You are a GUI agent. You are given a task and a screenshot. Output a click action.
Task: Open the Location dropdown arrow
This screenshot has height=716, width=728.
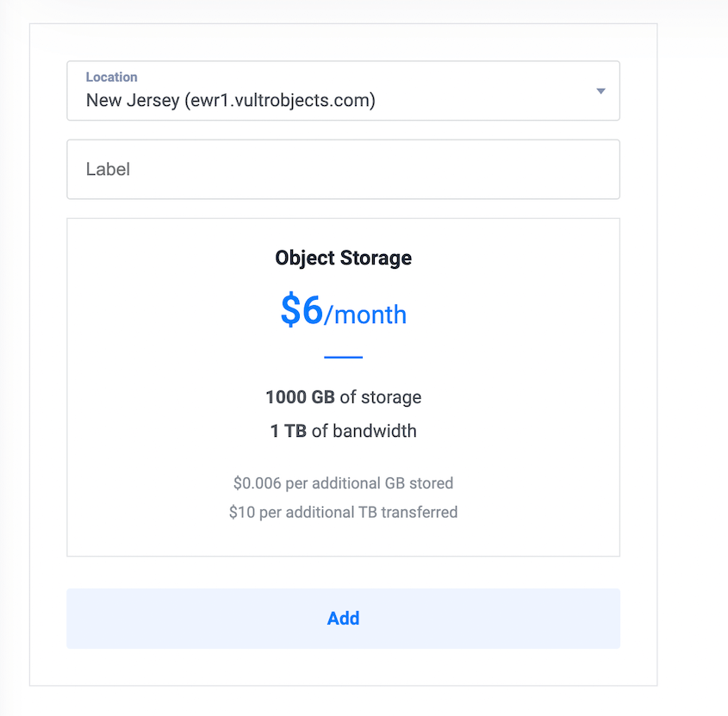point(600,91)
